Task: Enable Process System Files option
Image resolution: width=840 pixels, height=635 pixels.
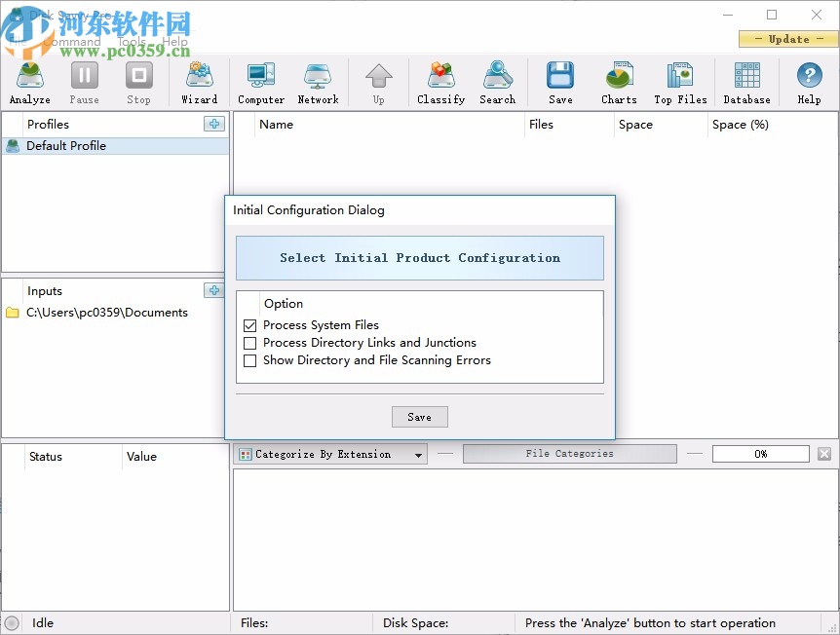Action: (x=250, y=325)
